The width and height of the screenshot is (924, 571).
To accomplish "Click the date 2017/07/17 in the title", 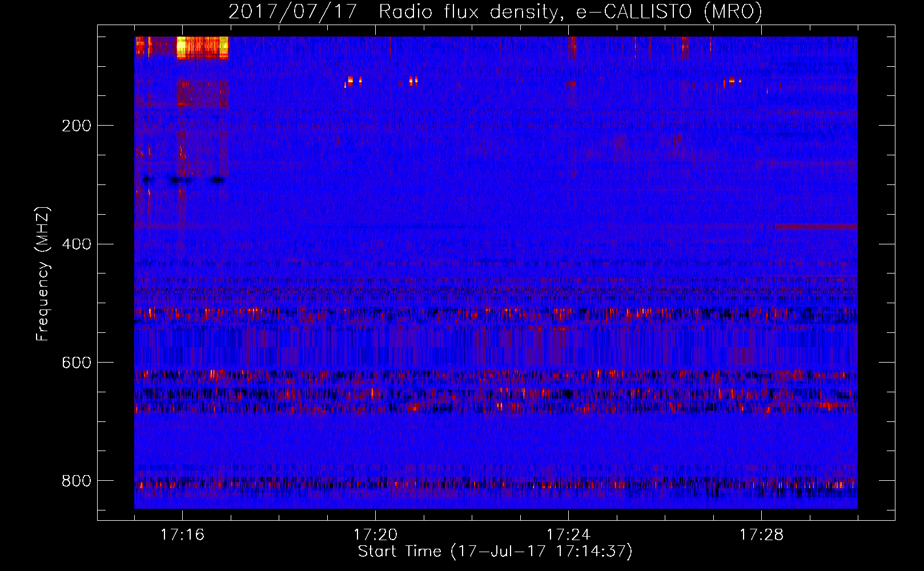I will tap(293, 11).
